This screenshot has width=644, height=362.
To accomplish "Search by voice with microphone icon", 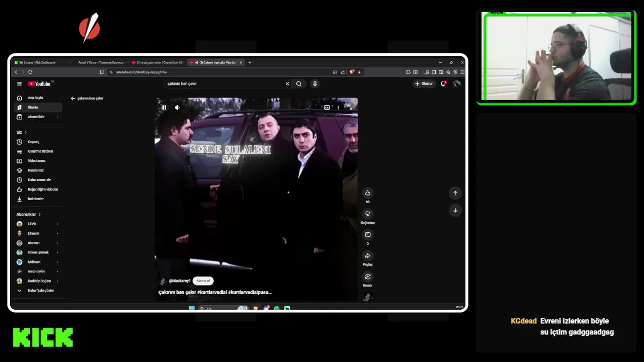I will pyautogui.click(x=315, y=84).
